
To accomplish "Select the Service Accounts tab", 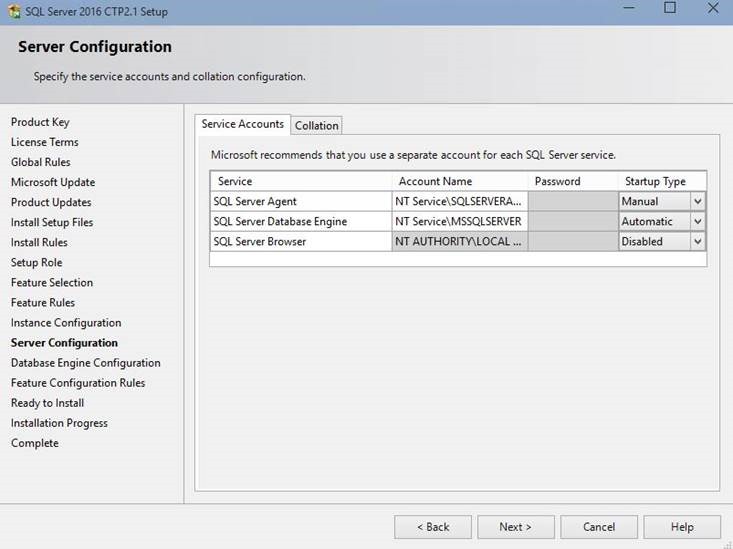I will point(243,124).
